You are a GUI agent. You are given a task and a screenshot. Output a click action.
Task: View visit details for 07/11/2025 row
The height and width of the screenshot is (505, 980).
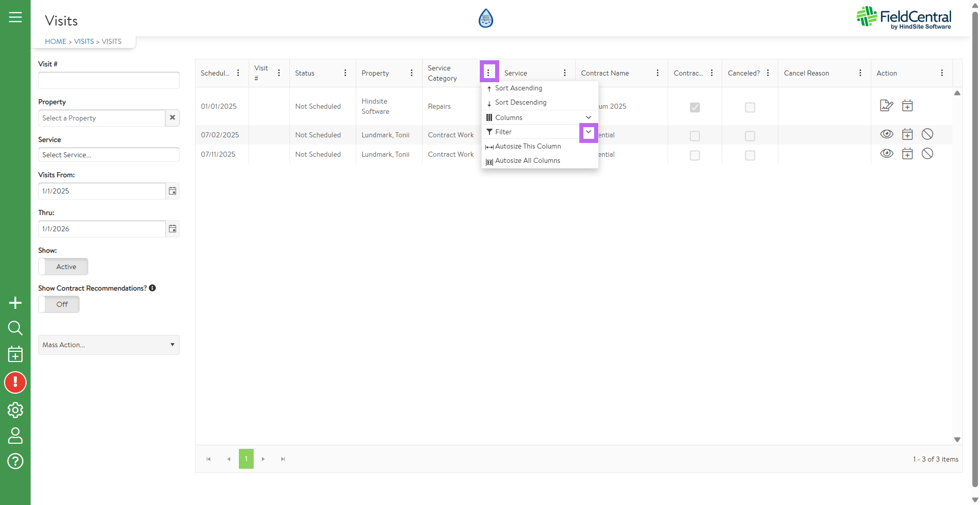(x=887, y=154)
